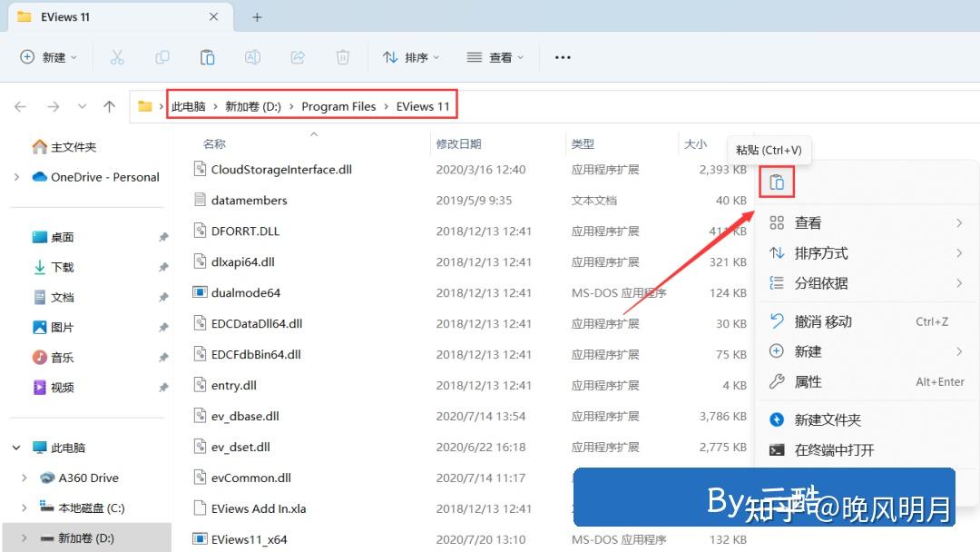980x552 pixels.
Task: Open the See more ... menu
Action: click(x=562, y=56)
